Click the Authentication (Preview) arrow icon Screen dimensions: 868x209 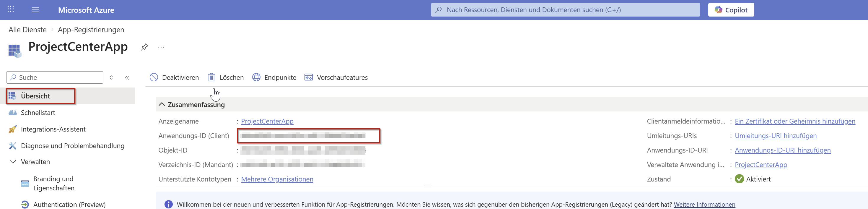(x=25, y=204)
